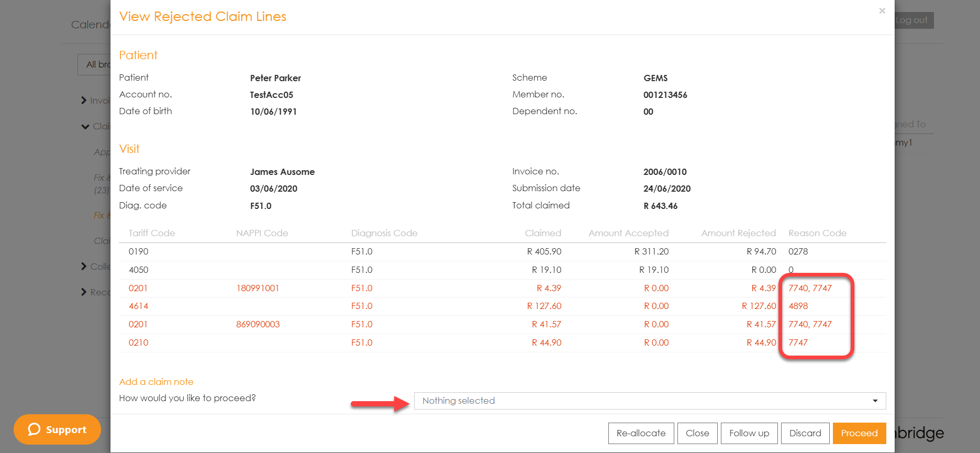The width and height of the screenshot is (980, 453).
Task: Open Add a claim note link
Action: [x=156, y=382]
